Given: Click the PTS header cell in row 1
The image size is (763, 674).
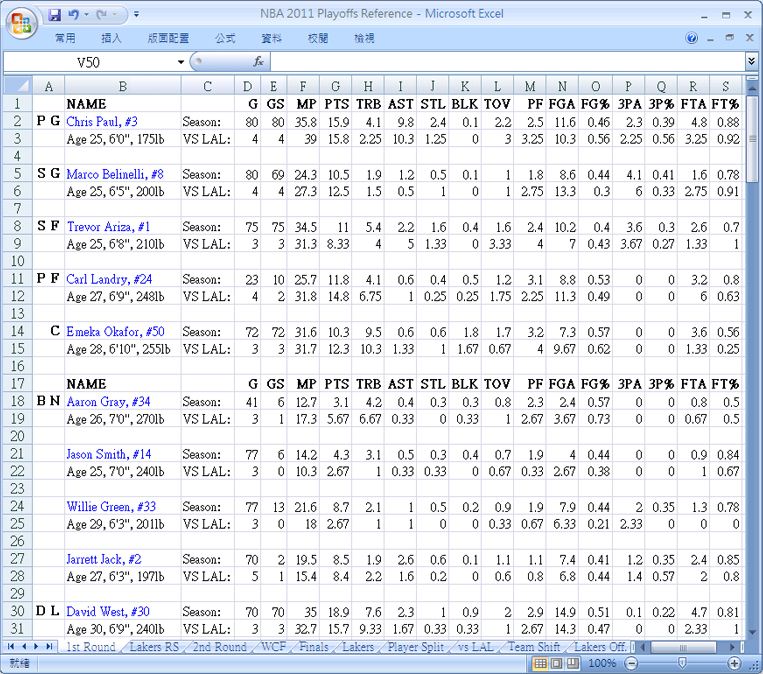Looking at the screenshot, I should tap(335, 104).
